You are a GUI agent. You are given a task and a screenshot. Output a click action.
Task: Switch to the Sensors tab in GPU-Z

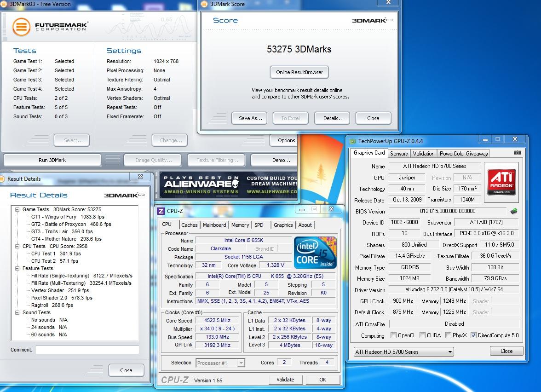coord(399,154)
